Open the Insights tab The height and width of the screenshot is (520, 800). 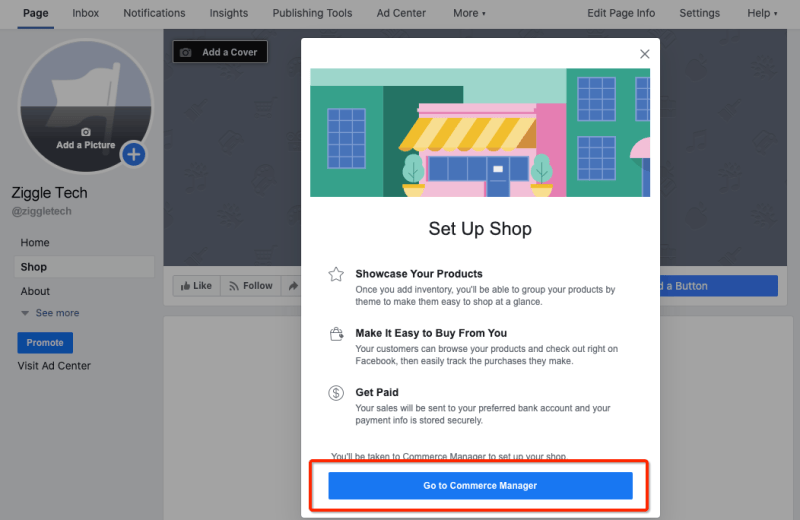tap(229, 13)
